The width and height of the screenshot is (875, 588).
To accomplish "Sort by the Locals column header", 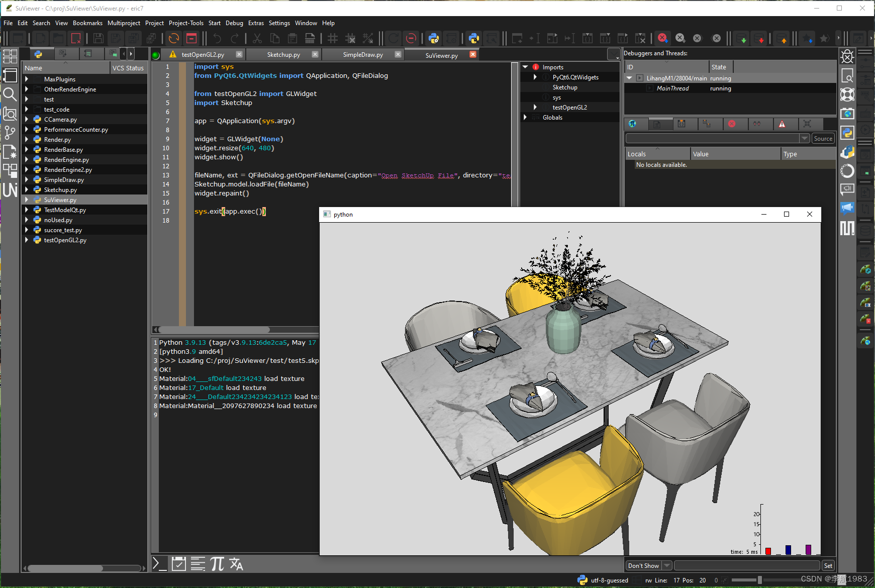I will pos(657,154).
